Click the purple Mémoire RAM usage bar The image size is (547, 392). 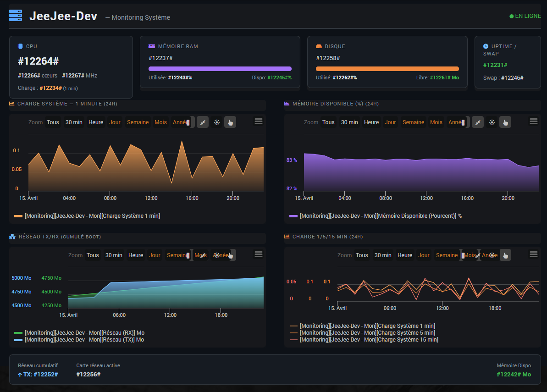pyautogui.click(x=220, y=69)
